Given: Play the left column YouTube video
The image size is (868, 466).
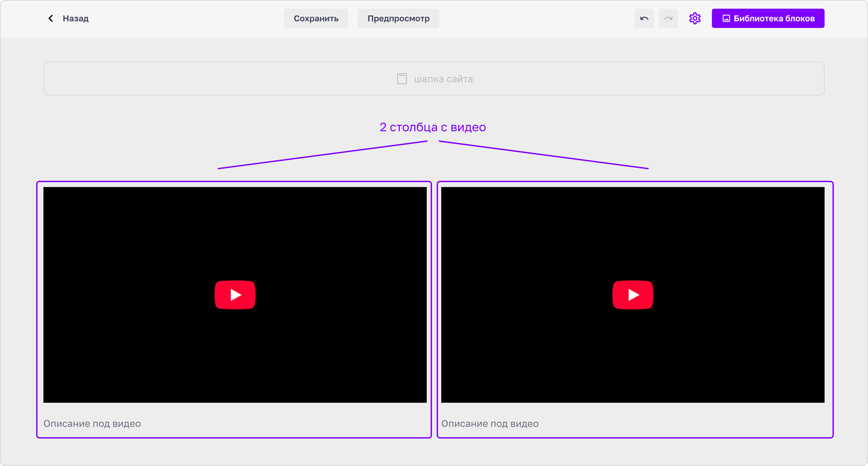Looking at the screenshot, I should (x=235, y=295).
